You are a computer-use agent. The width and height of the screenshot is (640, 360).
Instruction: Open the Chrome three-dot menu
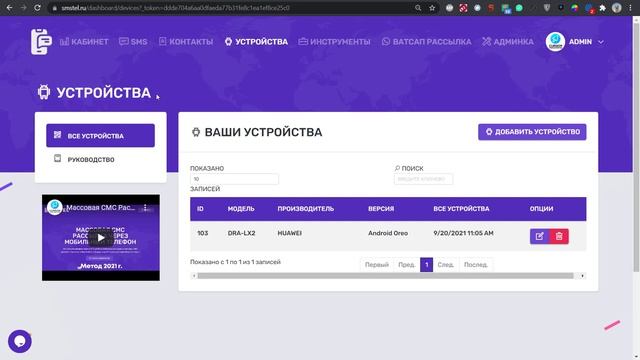click(630, 8)
